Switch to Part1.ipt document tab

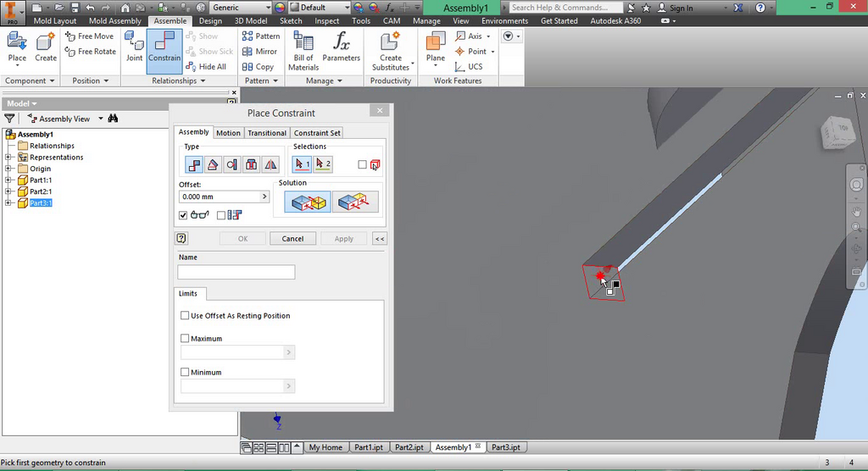[369, 447]
